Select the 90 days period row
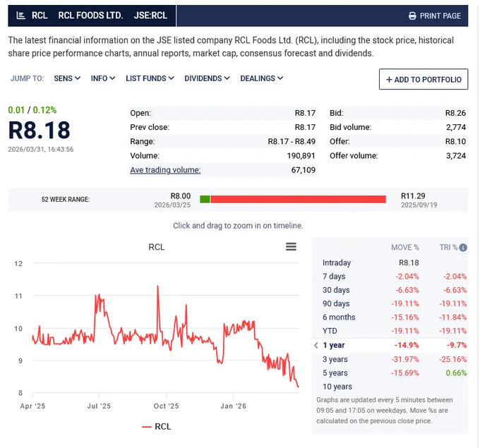Viewport: 480px width, 448px height. (390, 303)
